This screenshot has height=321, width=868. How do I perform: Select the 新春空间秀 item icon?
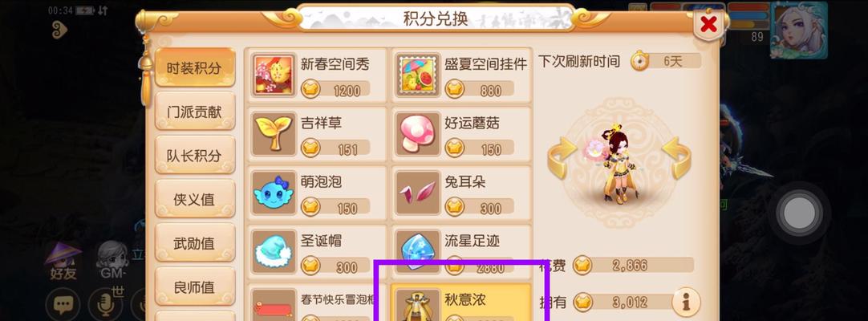click(274, 75)
